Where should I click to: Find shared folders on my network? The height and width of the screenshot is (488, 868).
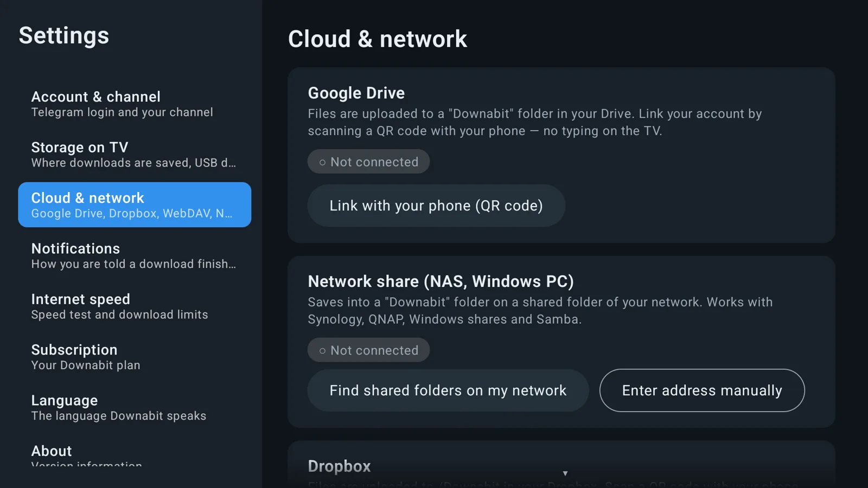click(x=448, y=390)
